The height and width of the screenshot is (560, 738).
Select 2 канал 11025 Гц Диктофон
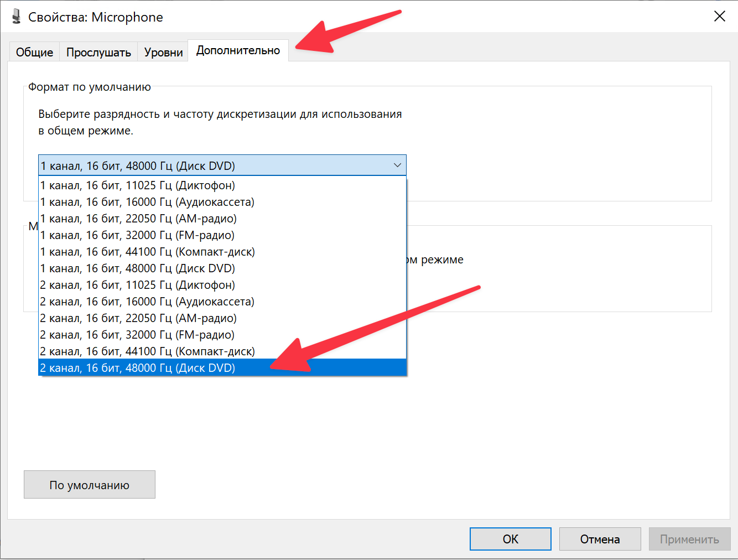[x=138, y=285]
